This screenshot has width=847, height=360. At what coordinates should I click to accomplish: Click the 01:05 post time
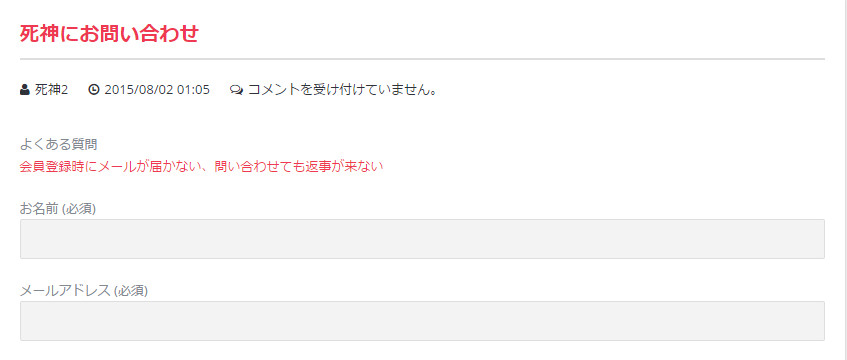pyautogui.click(x=193, y=90)
